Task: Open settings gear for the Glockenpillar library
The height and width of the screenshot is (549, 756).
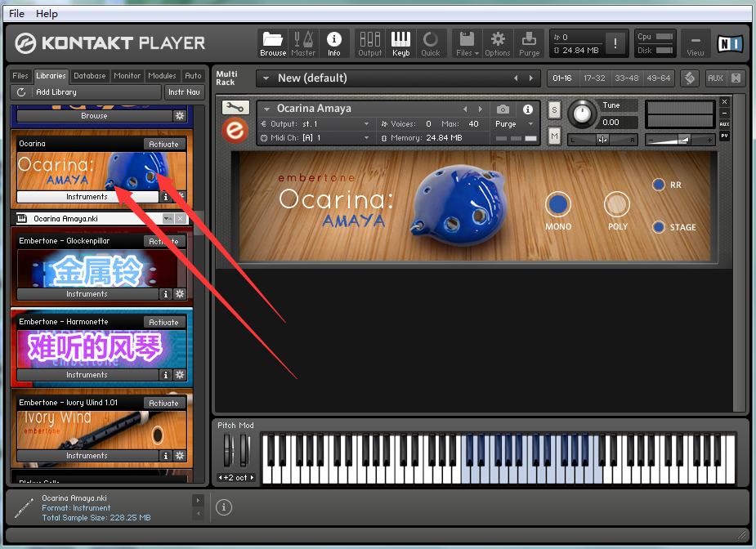Action: (179, 294)
